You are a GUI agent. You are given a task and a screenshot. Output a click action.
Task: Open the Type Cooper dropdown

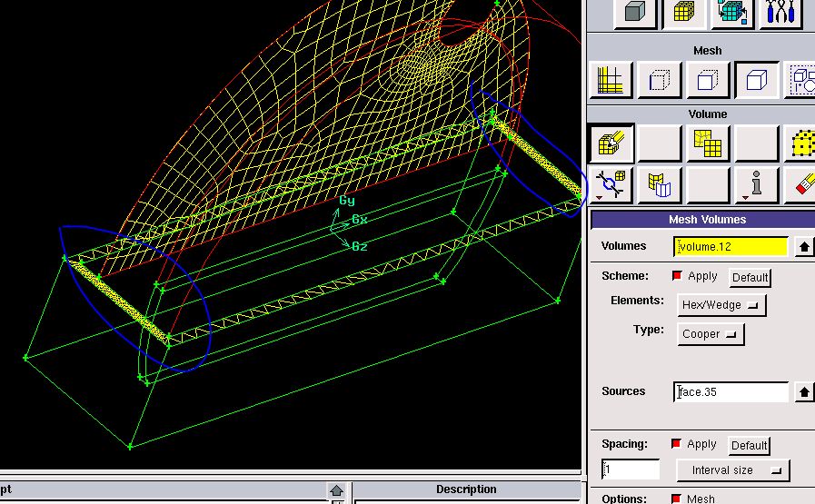[711, 334]
